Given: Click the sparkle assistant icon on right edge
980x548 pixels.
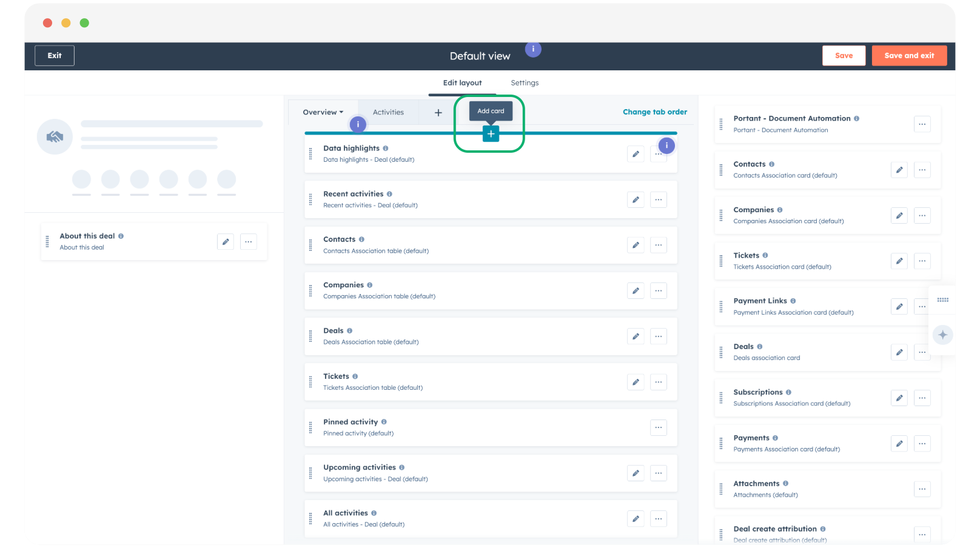Looking at the screenshot, I should [942, 335].
